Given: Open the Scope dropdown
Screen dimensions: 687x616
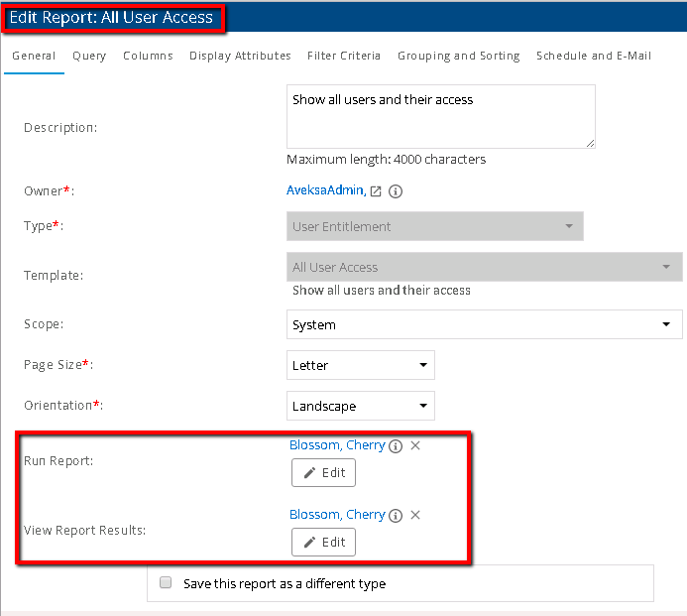Looking at the screenshot, I should (x=484, y=325).
